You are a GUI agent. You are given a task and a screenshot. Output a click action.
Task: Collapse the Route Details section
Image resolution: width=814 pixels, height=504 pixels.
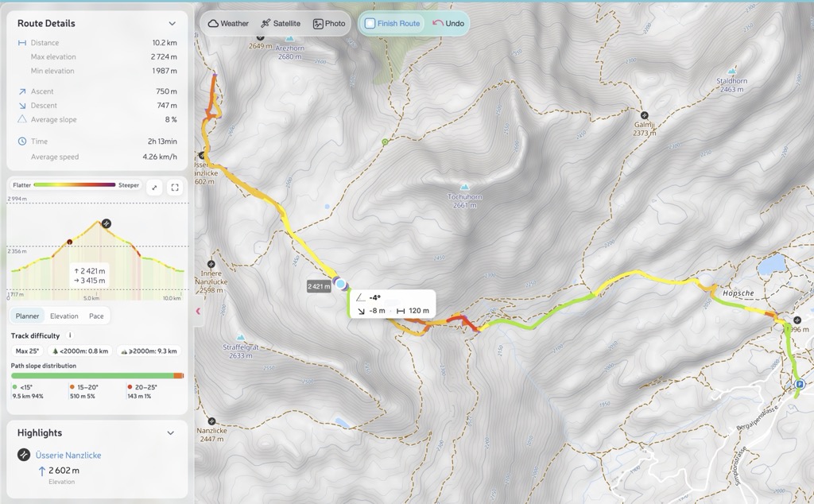click(x=172, y=23)
